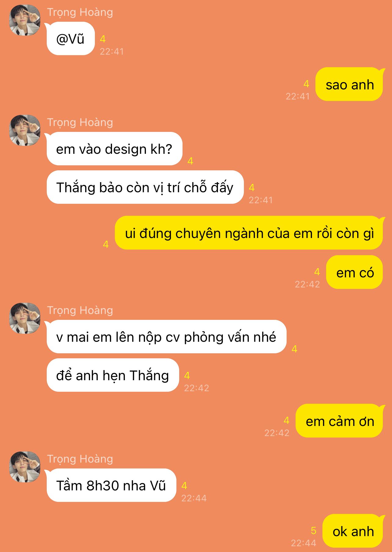Screen dimensions: 392x552
Task: Select the 'Tầm 8h30 nha Vũ' message
Action: tap(111, 485)
